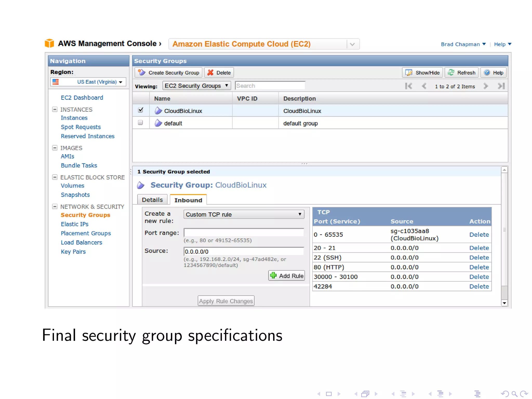
Task: Open Instances in navigation
Action: coord(74,118)
